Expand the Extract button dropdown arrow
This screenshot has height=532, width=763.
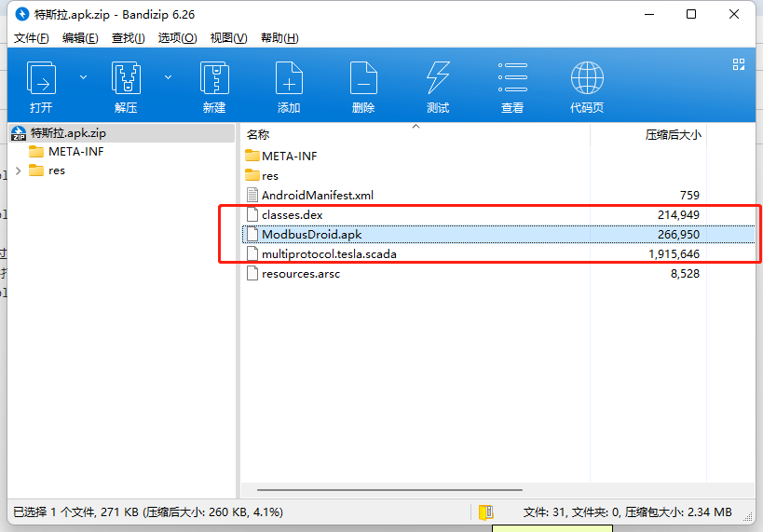pos(168,77)
